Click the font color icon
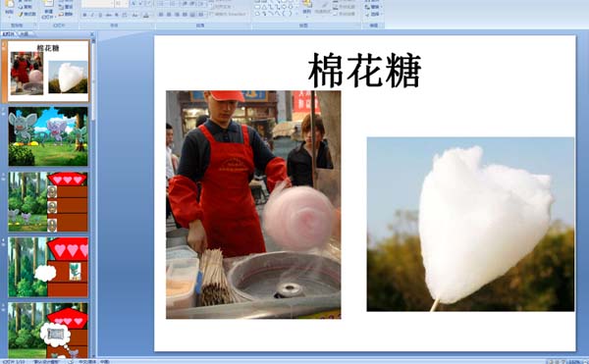The height and width of the screenshot is (364, 589). [147, 15]
